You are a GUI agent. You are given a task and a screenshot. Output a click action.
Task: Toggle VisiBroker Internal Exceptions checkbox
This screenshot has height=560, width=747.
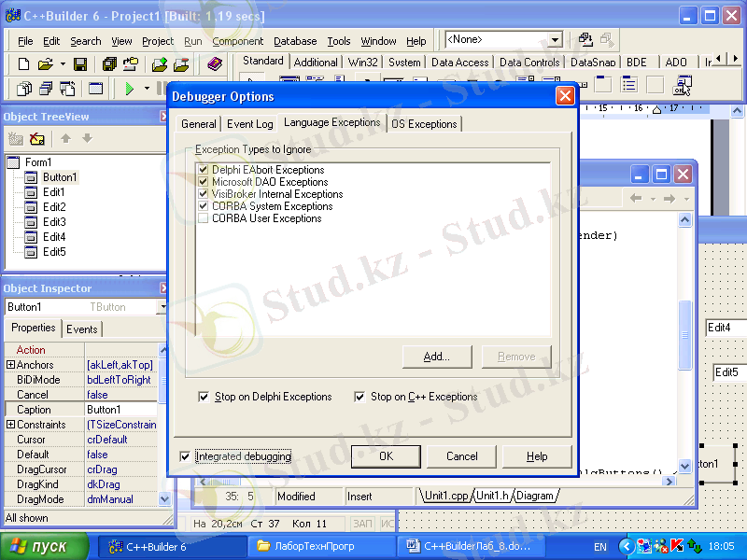(204, 194)
